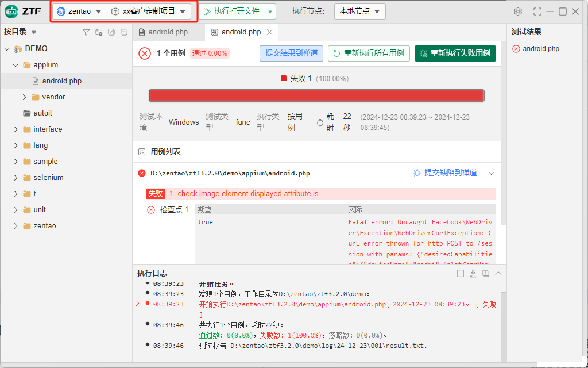Image resolution: width=588 pixels, height=368 pixels.
Task: Expand all log entries with plus icon
Action: tap(486, 274)
